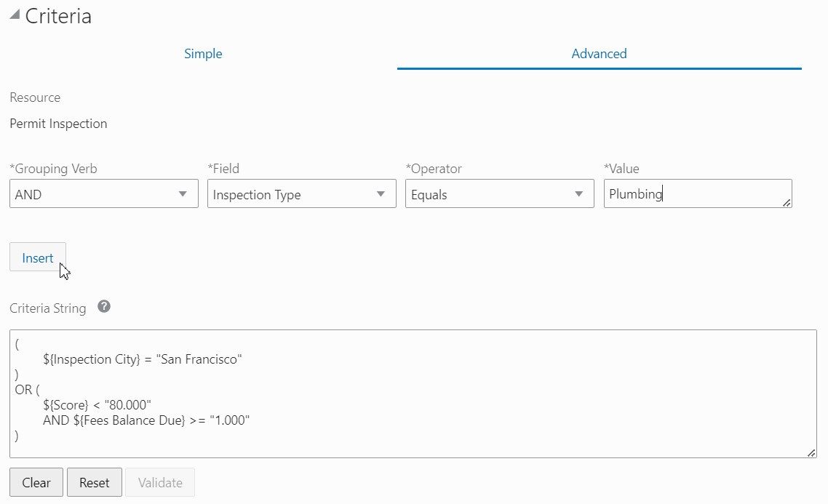Collapse the Criteria section triangle
Viewport: 828px width, 504px height.
click(15, 15)
